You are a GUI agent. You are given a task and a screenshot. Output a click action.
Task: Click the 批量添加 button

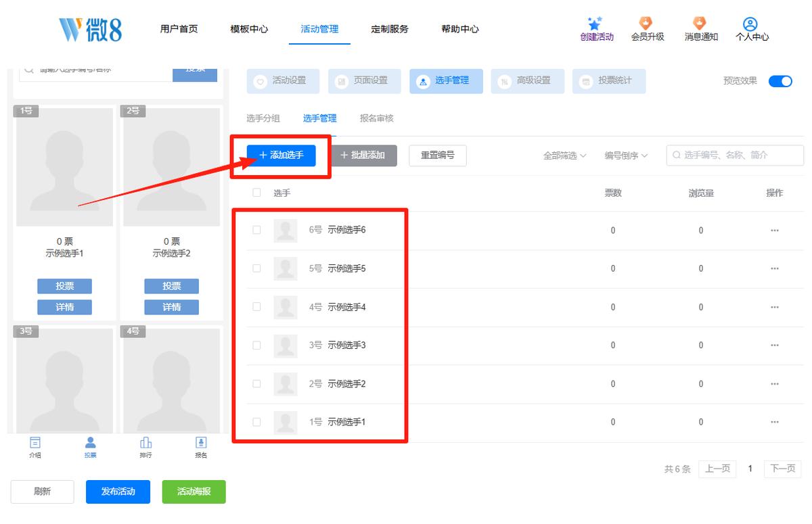tap(363, 156)
